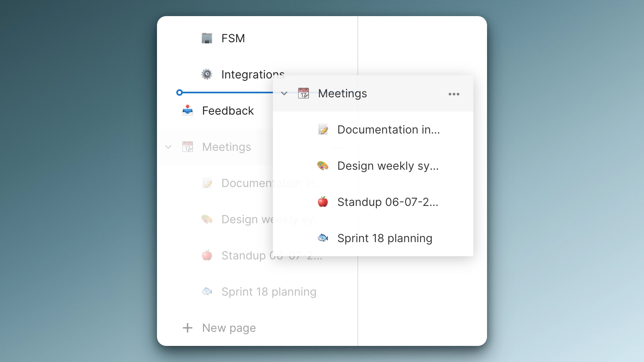Click the dragged Meetings card header
Image resolution: width=644 pixels, height=362 pixels.
(x=342, y=93)
